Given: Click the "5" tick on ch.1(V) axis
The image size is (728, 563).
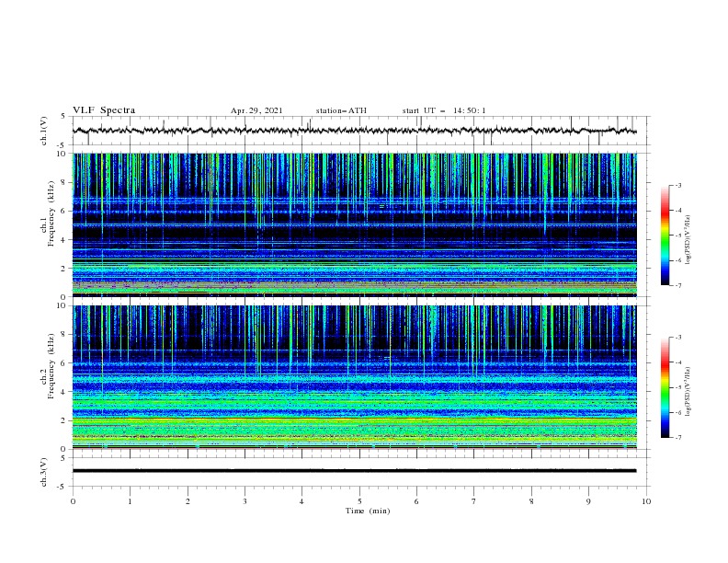Looking at the screenshot, I should 64,117.
